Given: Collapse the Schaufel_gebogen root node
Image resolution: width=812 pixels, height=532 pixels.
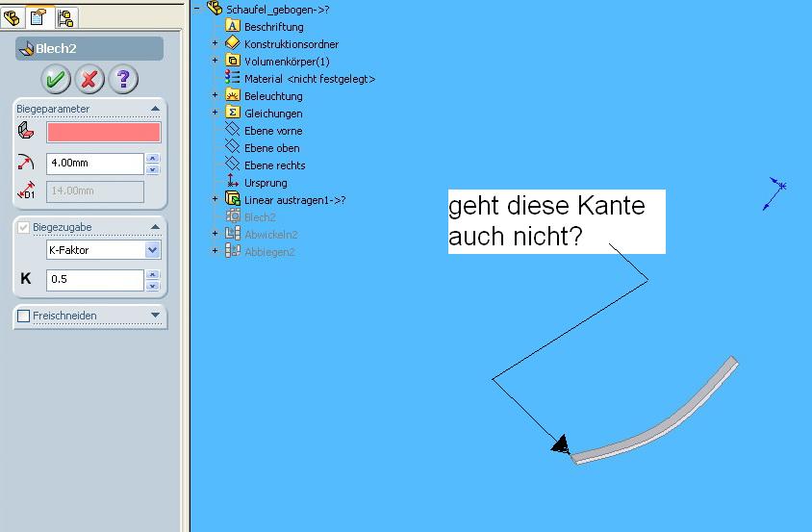Looking at the screenshot, I should 197,9.
